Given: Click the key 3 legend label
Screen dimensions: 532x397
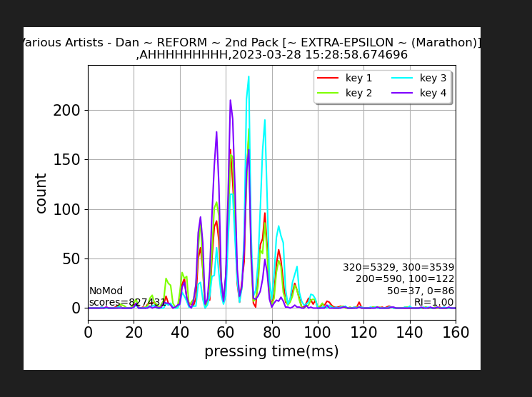Looking at the screenshot, I should click(433, 78).
